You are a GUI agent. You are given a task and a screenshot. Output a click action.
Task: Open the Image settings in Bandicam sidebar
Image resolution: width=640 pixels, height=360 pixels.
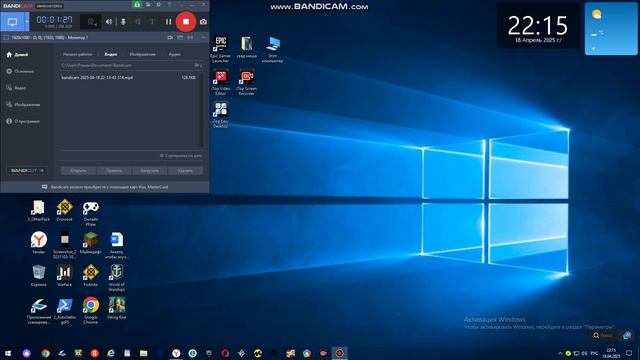coord(23,104)
